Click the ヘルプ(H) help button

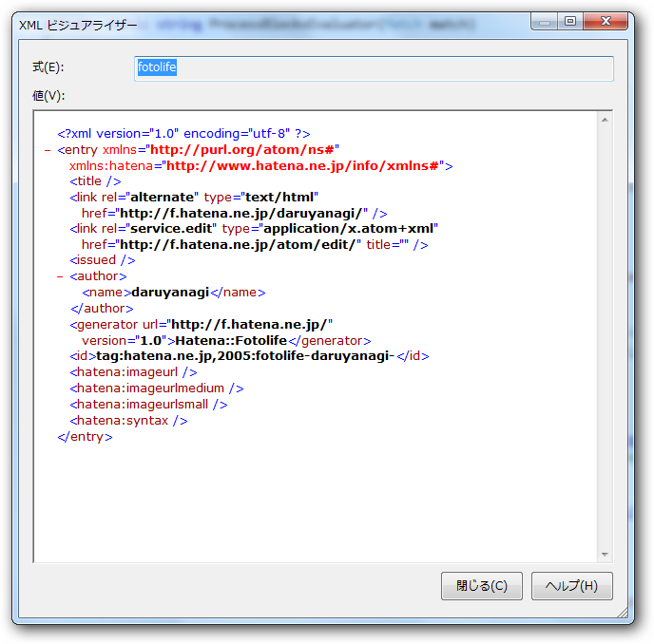point(571,586)
